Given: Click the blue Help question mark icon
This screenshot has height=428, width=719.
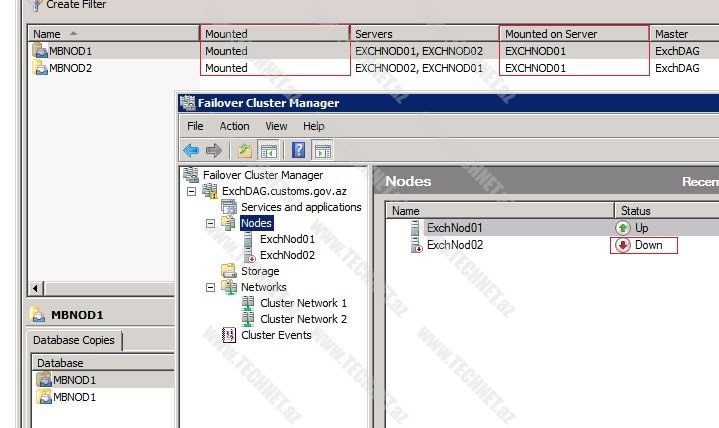Looking at the screenshot, I should [298, 150].
